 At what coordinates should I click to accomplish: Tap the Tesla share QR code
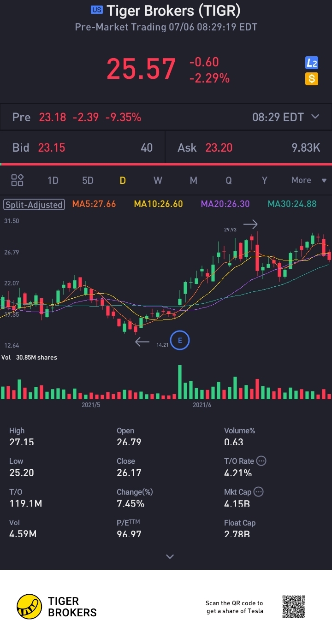tap(294, 607)
